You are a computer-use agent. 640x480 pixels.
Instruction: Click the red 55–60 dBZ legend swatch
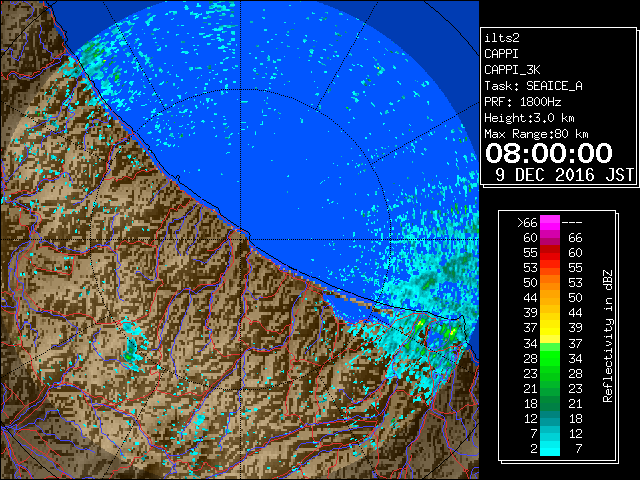pyautogui.click(x=550, y=253)
